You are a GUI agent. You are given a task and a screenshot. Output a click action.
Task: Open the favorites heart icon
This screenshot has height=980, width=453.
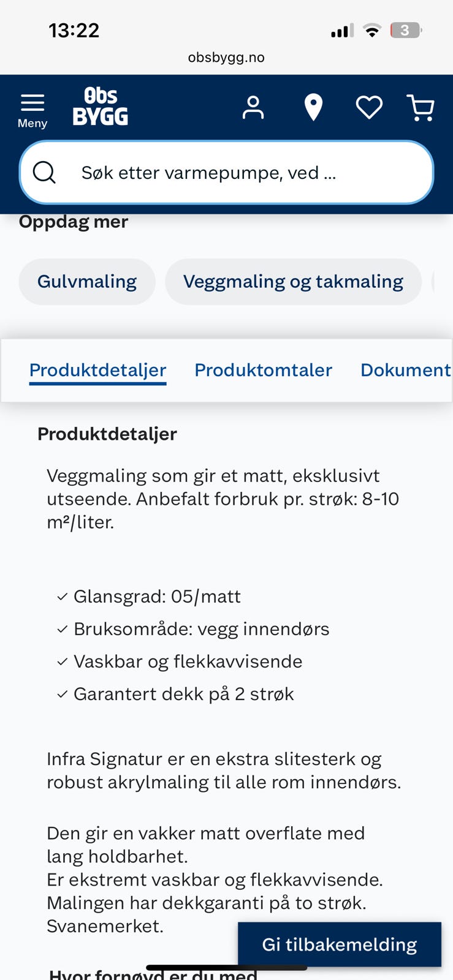[368, 108]
